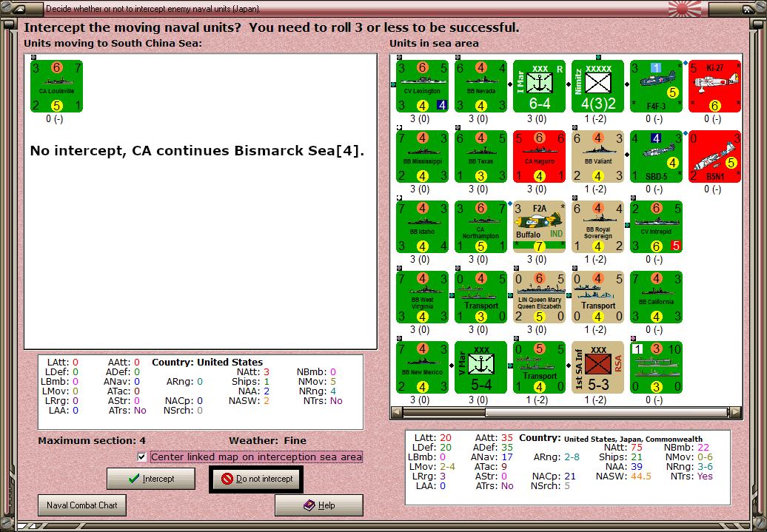Click the Intercept button
The width and height of the screenshot is (767, 532).
click(x=151, y=479)
